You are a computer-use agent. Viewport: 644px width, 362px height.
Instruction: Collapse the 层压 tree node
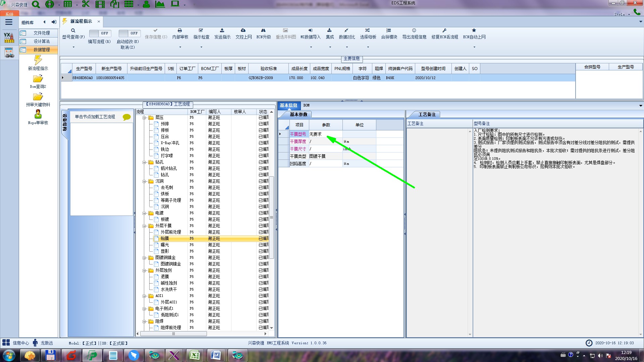[144, 118]
